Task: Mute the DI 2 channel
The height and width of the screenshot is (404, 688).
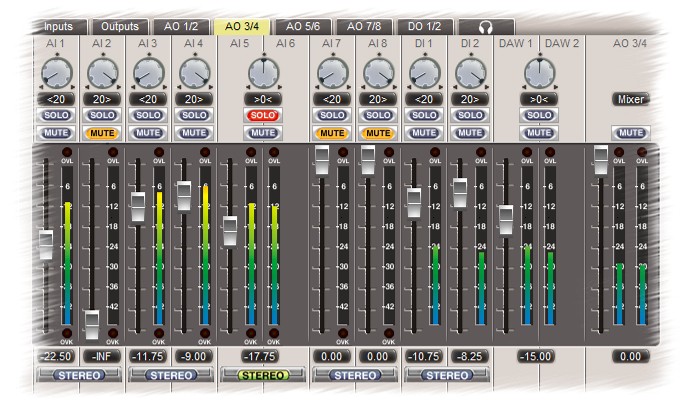Action: click(x=470, y=133)
